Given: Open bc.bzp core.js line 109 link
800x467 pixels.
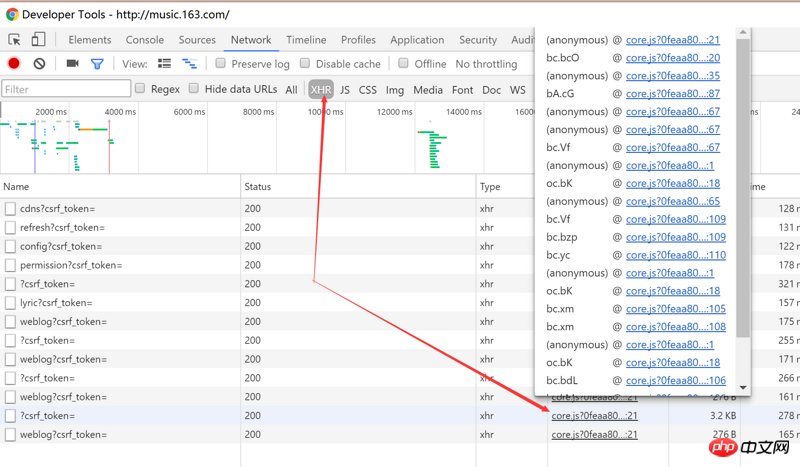Looking at the screenshot, I should point(676,237).
